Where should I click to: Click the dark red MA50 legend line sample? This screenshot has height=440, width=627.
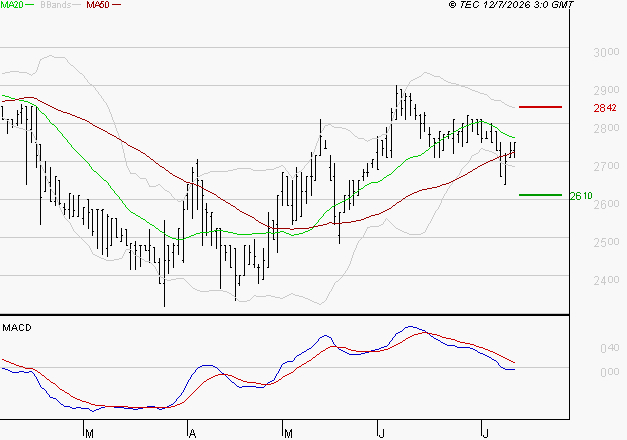click(x=116, y=5)
